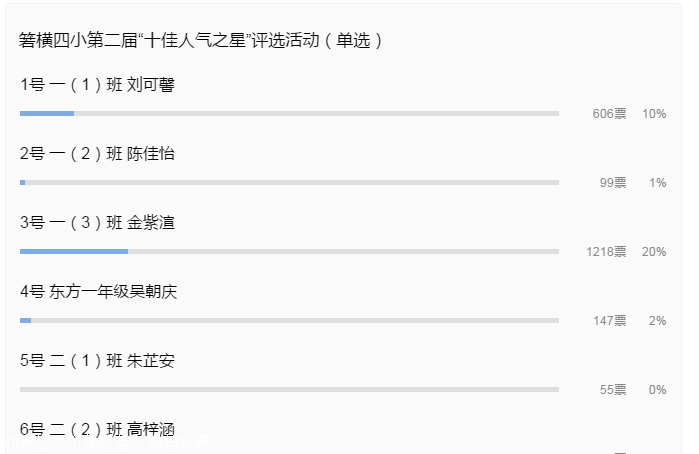699x454 pixels.
Task: Choose candidate 3号 一（3）班 金紫渲
Action: coord(97,223)
